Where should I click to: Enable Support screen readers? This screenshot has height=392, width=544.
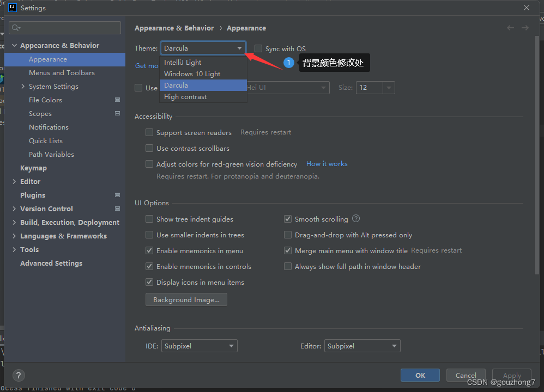point(149,132)
